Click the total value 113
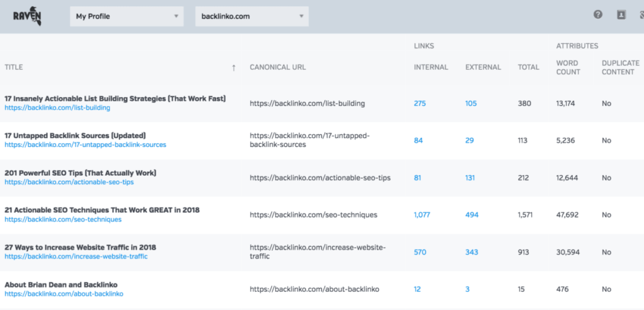The width and height of the screenshot is (644, 310). pos(524,141)
